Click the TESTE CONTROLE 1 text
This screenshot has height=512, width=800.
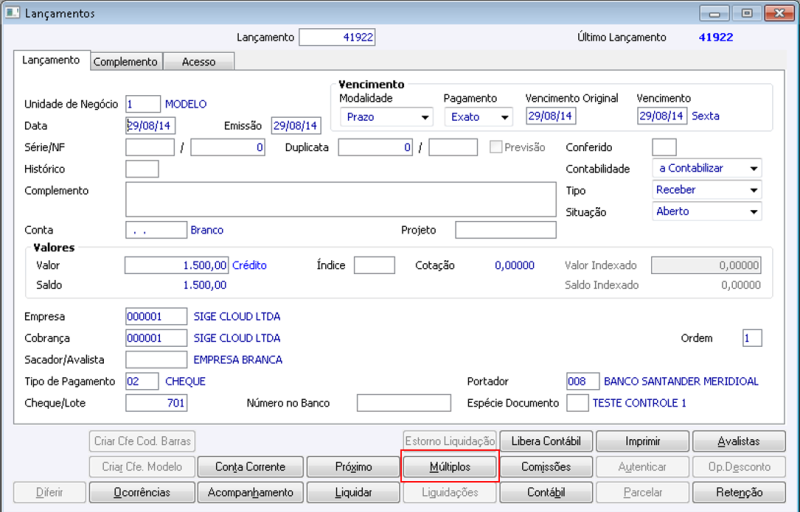639,403
